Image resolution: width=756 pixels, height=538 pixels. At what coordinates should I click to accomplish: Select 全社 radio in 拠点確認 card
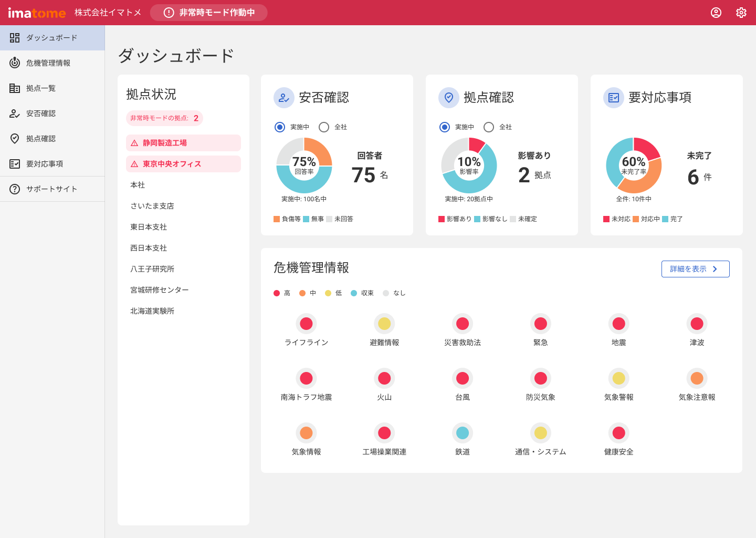tap(489, 127)
